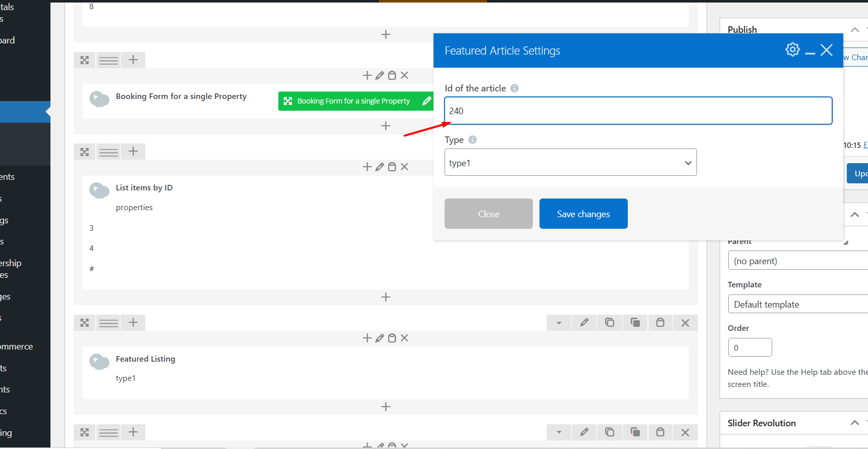Screen dimensions: 868x449
Task: Click the pencil on the green Booking Form bar
Action: click(x=426, y=101)
